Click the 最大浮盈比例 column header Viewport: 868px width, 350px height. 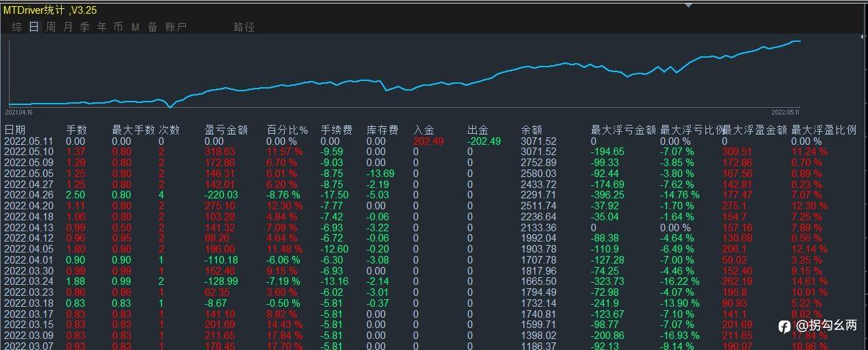coord(824,130)
